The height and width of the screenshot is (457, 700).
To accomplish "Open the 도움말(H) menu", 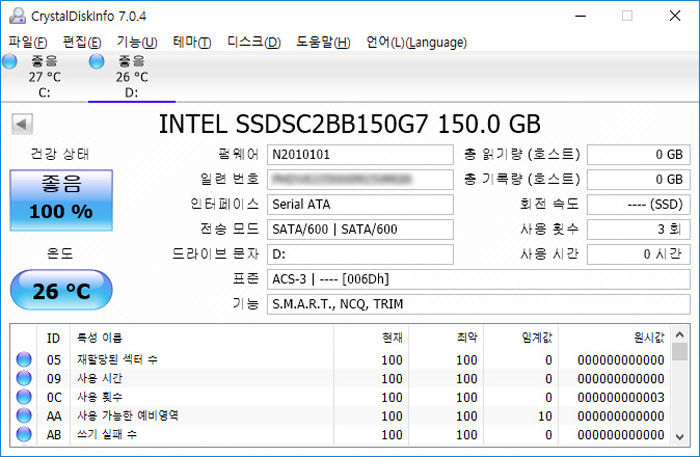I will (x=323, y=42).
